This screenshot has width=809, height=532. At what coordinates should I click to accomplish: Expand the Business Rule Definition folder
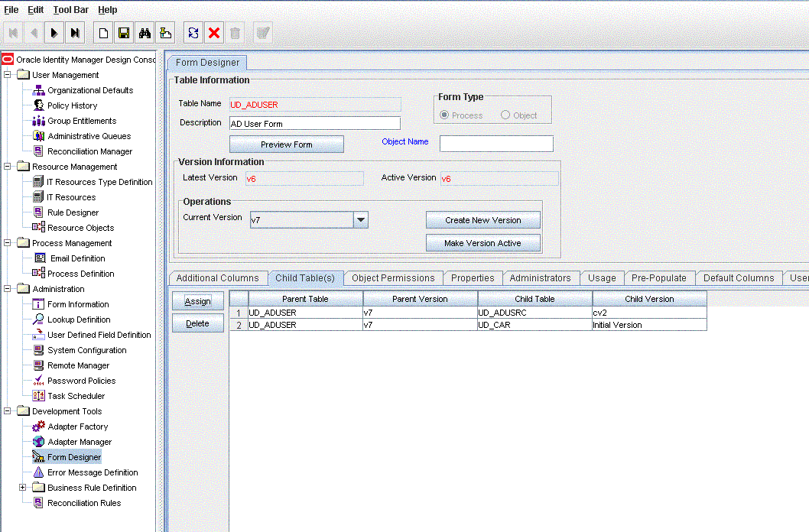tap(23, 487)
